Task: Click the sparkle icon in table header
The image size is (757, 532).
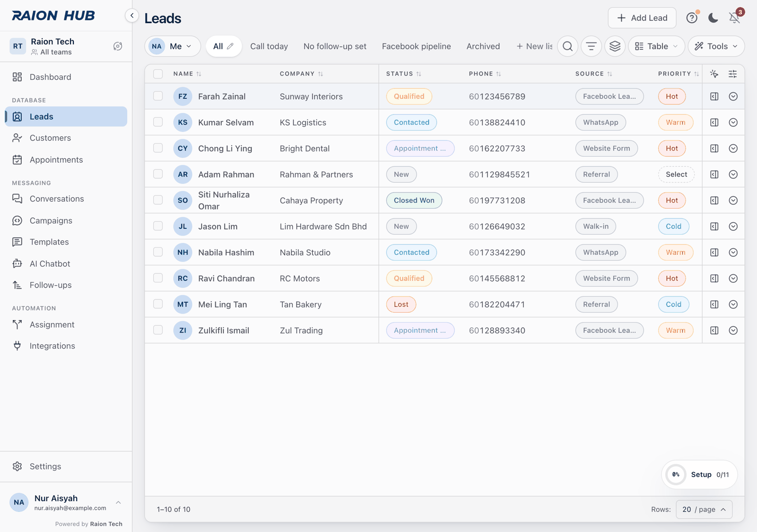Action: 714,74
